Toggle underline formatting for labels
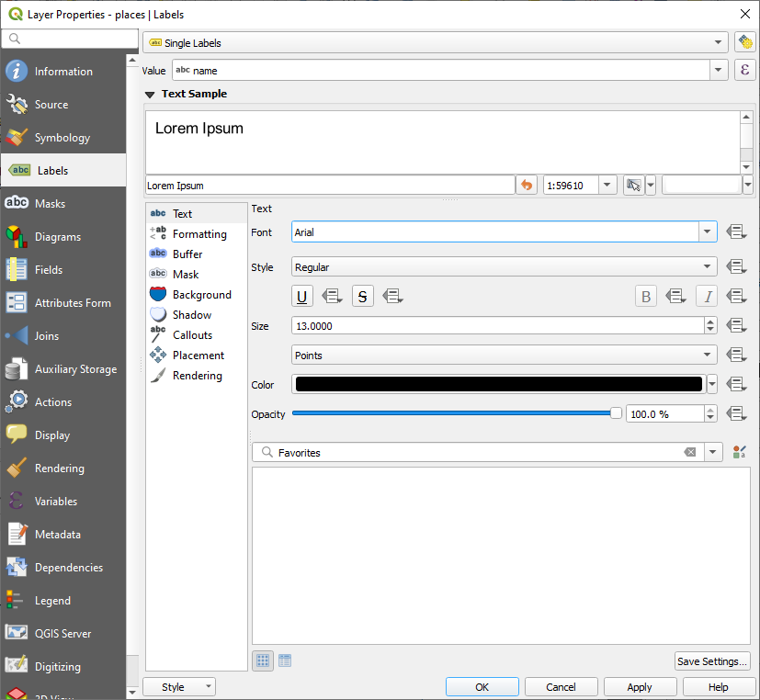The height and width of the screenshot is (700, 760). (301, 296)
